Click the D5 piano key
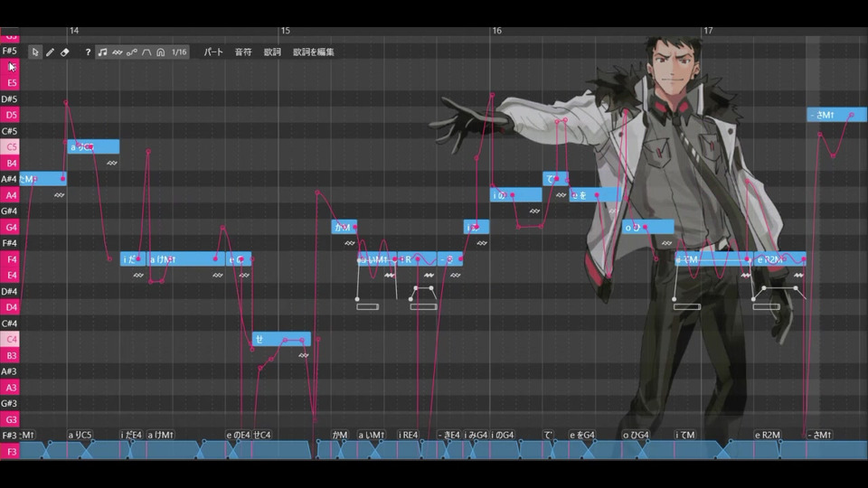 pyautogui.click(x=10, y=115)
